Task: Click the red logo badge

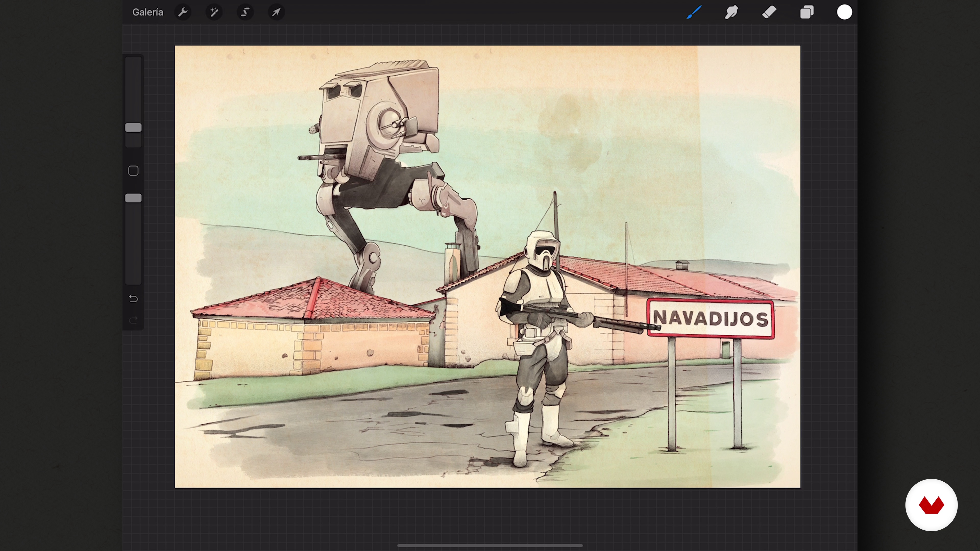Action: tap(931, 505)
